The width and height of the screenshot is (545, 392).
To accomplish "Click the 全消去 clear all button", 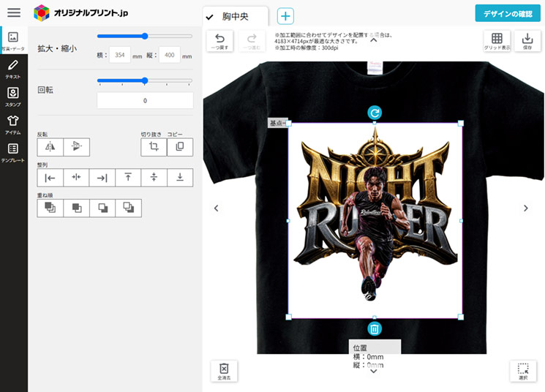I will pyautogui.click(x=224, y=371).
